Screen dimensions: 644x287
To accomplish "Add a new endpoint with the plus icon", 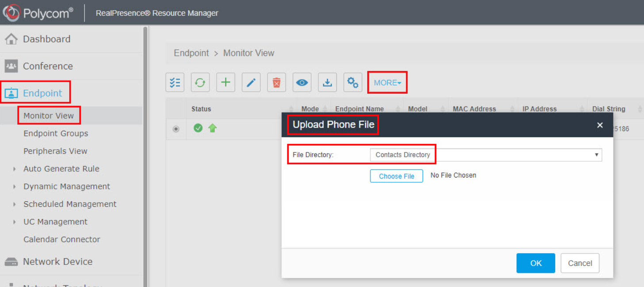I will [225, 82].
